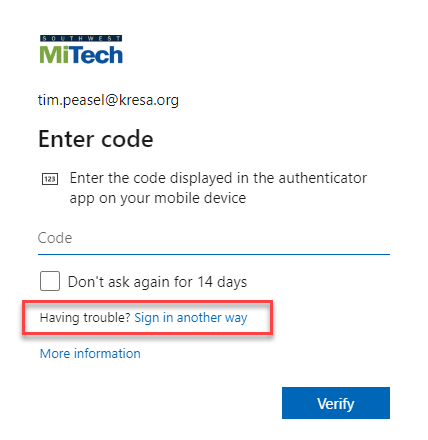The image size is (428, 440).
Task: Click the Verify button
Action: [x=336, y=403]
